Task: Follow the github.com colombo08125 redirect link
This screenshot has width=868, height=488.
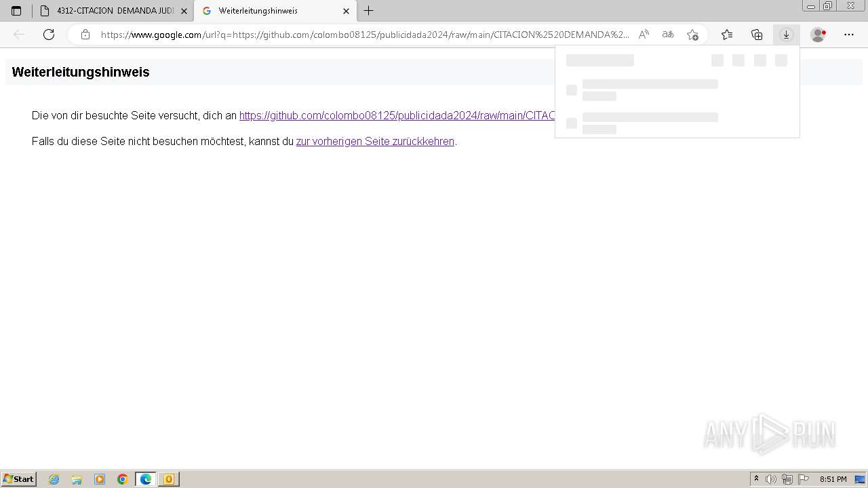Action: 397,115
